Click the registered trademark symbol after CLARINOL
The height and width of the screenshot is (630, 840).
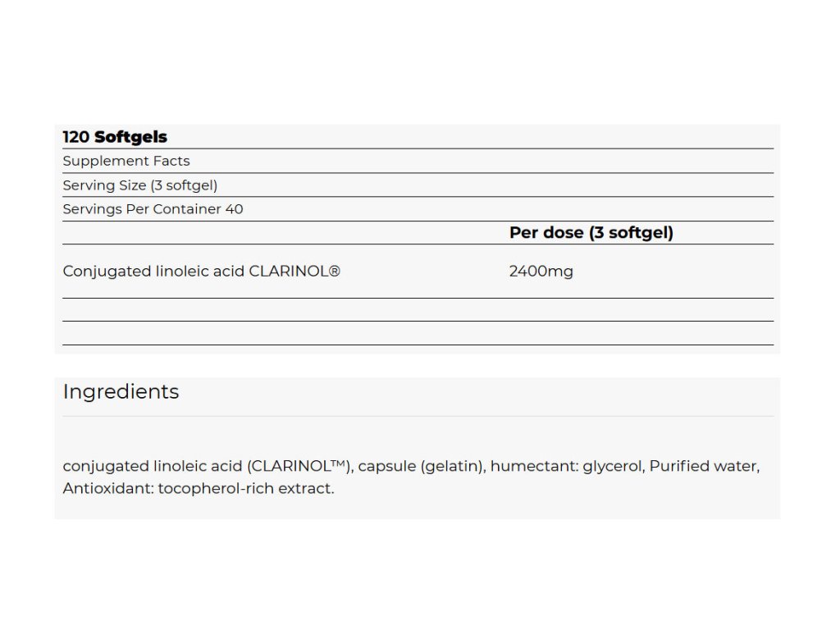335,271
